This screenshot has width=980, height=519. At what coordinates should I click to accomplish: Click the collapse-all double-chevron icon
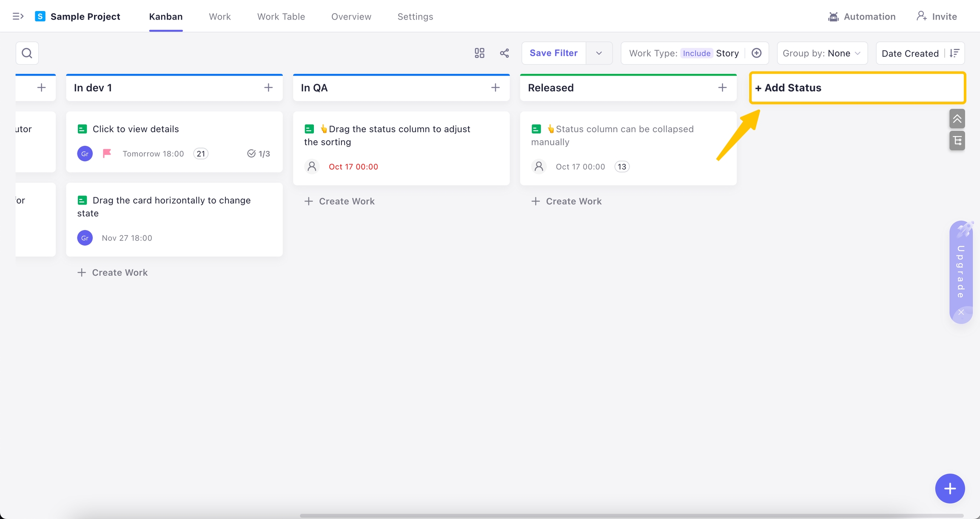click(x=957, y=119)
